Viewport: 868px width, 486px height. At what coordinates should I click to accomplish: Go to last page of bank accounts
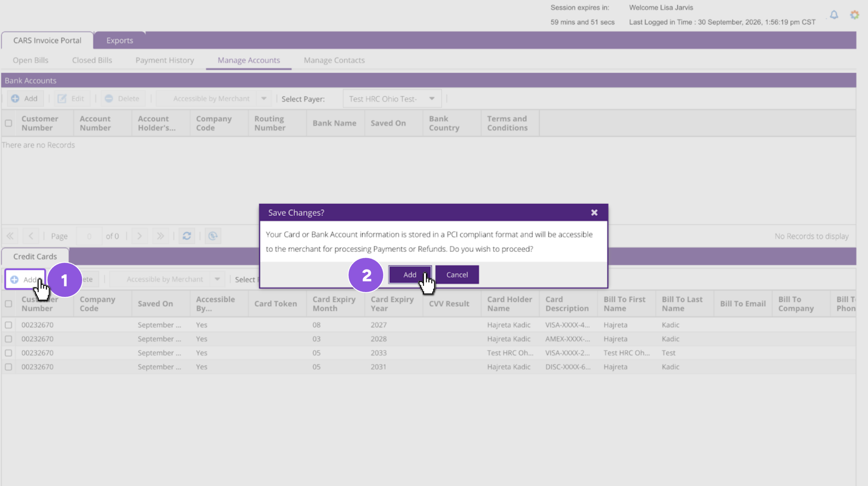point(160,236)
